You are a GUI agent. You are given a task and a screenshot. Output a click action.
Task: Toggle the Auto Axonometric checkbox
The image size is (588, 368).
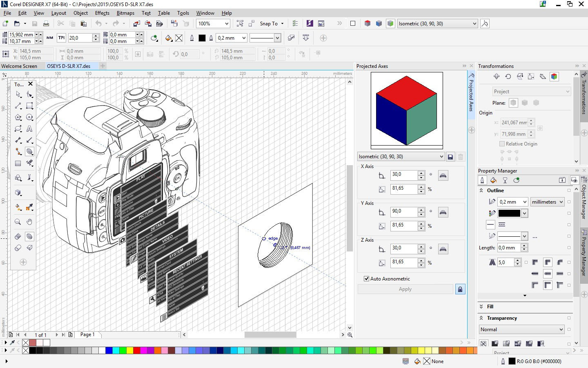[366, 278]
